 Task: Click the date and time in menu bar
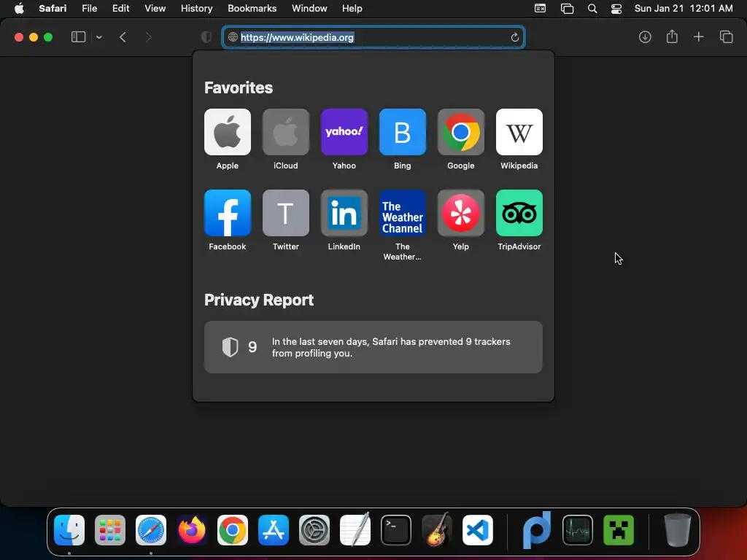pyautogui.click(x=683, y=9)
